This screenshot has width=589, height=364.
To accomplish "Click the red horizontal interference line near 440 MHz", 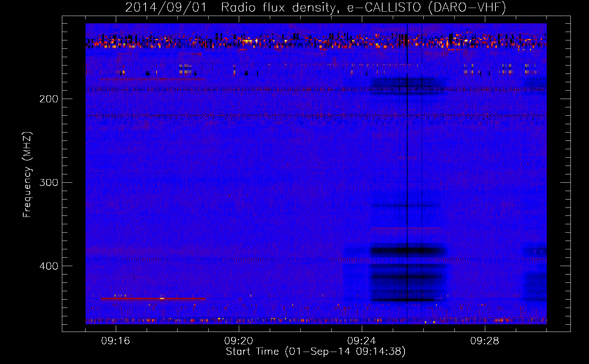I will [153, 298].
